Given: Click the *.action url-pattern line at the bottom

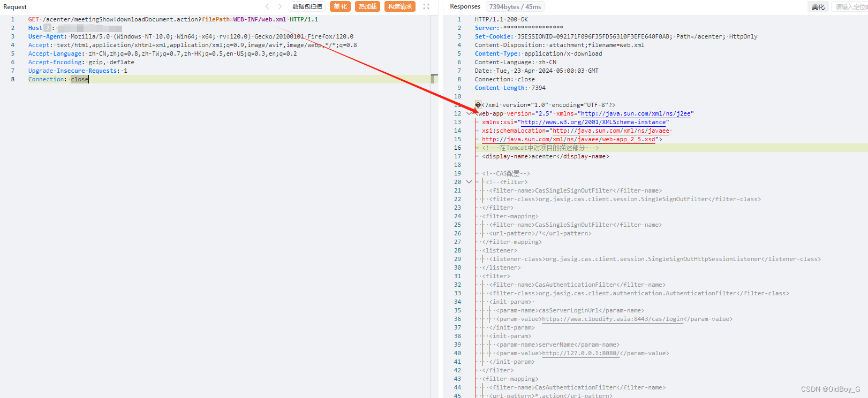Looking at the screenshot, I should 551,396.
